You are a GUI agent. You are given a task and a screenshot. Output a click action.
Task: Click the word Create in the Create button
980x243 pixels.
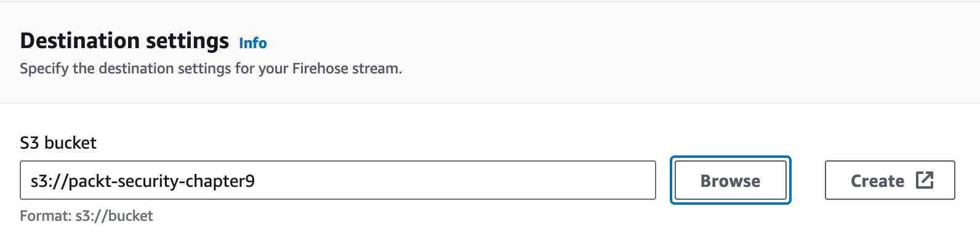877,181
